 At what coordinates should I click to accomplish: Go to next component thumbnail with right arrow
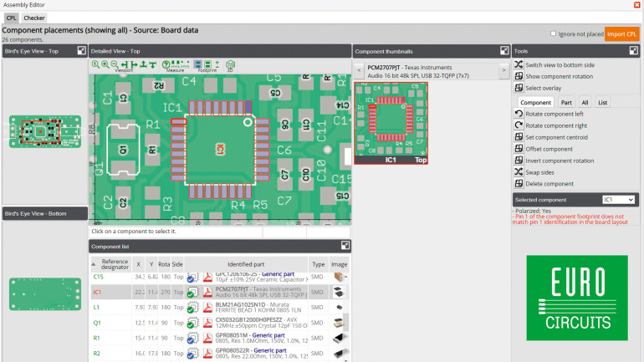504,71
